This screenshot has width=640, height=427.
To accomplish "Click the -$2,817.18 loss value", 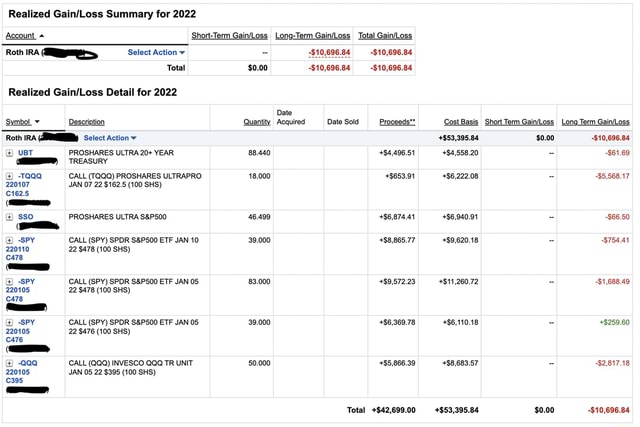I will point(612,363).
